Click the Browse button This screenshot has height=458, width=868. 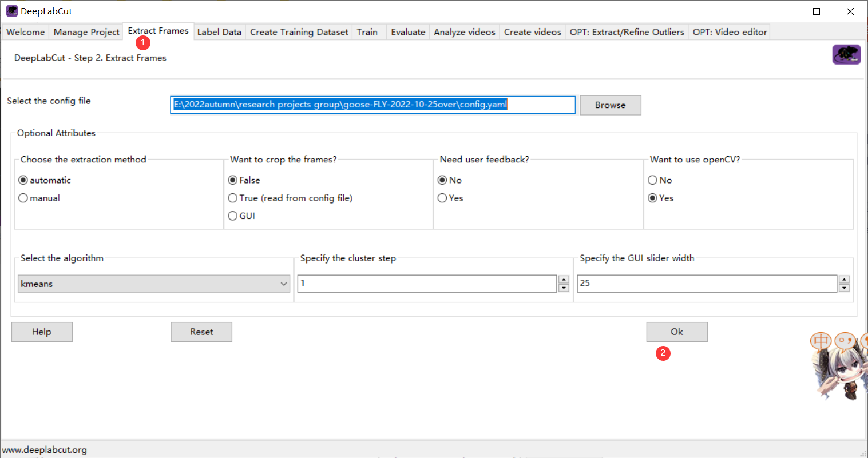point(611,105)
